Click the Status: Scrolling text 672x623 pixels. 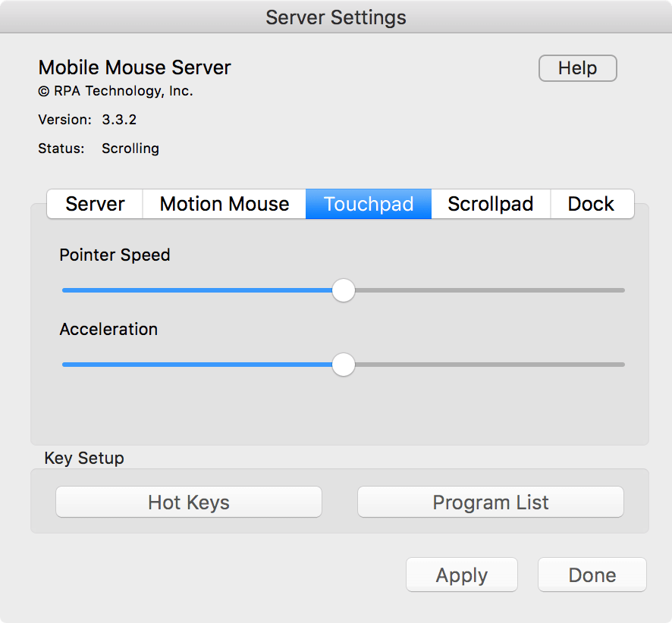coord(99,149)
